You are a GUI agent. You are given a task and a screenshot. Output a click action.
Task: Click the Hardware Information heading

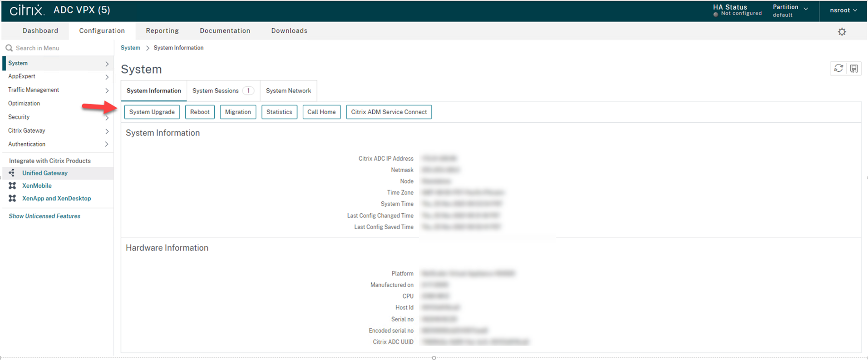click(167, 248)
